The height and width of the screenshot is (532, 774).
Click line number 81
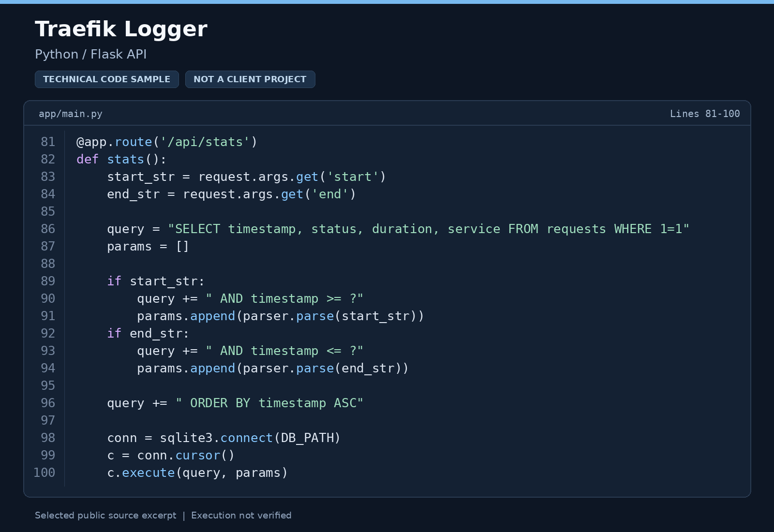[x=48, y=142]
